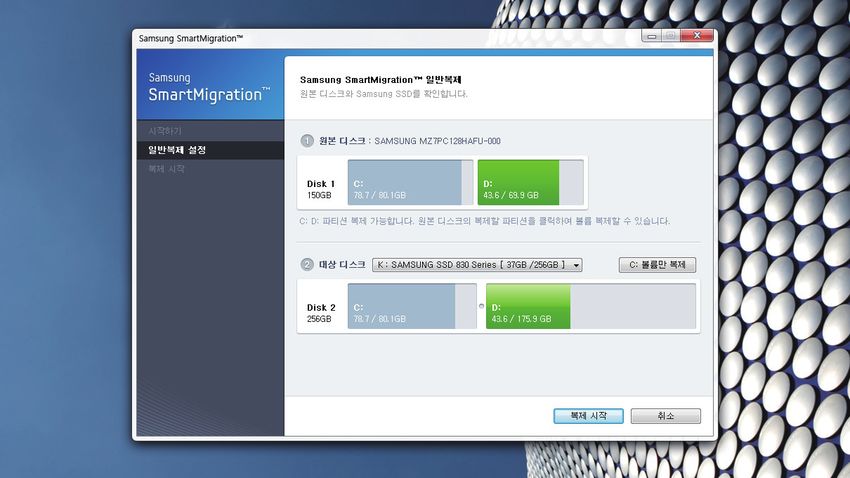
Task: Click the Samsung SmartMigration logo
Action: (209, 87)
